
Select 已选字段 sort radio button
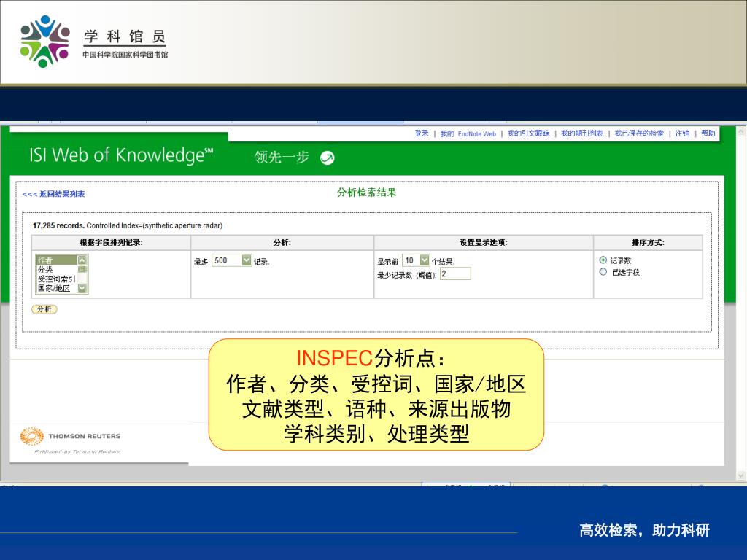[x=603, y=272]
